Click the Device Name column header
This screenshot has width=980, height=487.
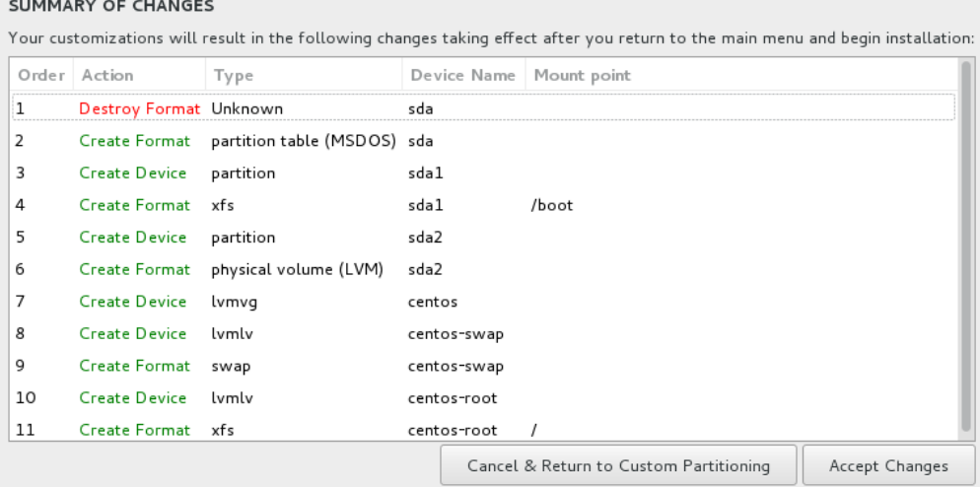coord(462,75)
